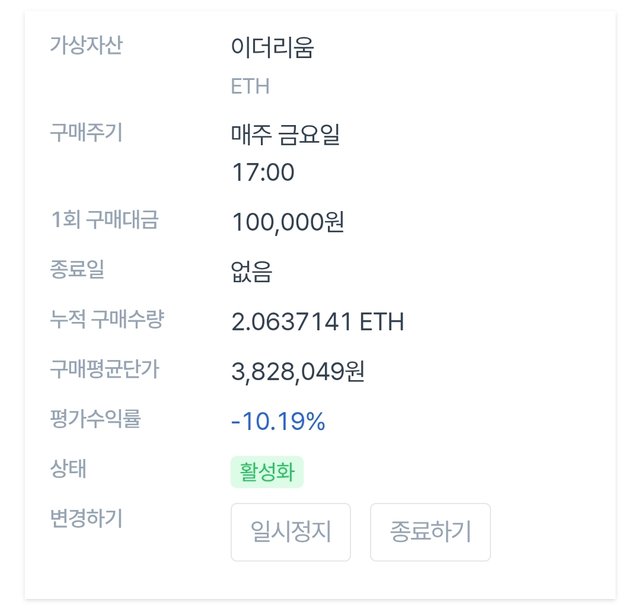This screenshot has width=640, height=610.
Task: Click the 없음 end date value
Action: pyautogui.click(x=251, y=271)
